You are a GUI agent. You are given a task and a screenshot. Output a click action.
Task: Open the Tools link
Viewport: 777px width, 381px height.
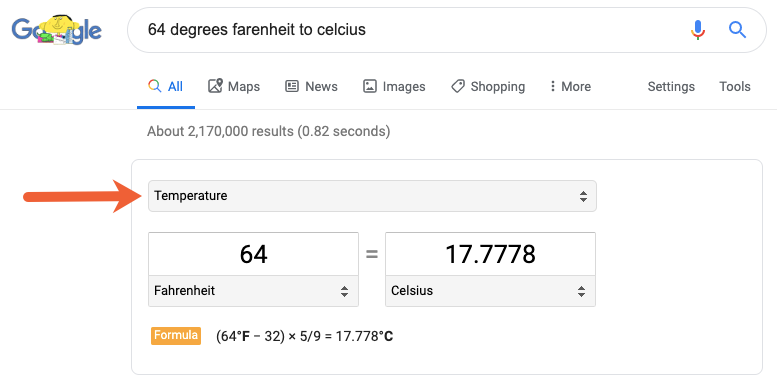[735, 87]
